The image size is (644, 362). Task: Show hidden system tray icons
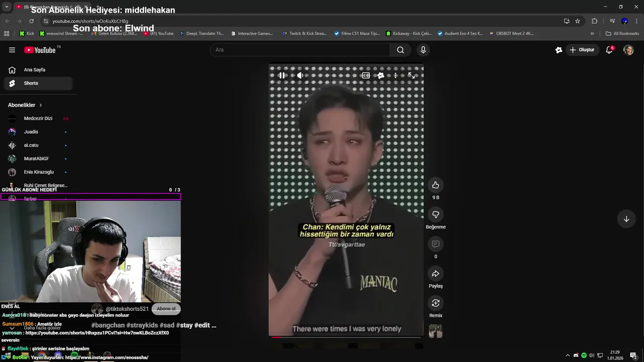tap(568, 355)
